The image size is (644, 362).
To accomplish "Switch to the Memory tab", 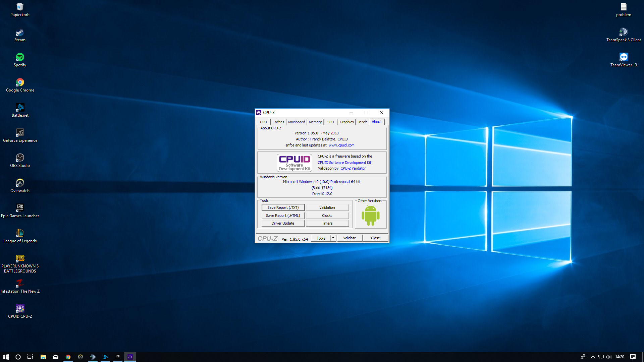I will pos(315,122).
